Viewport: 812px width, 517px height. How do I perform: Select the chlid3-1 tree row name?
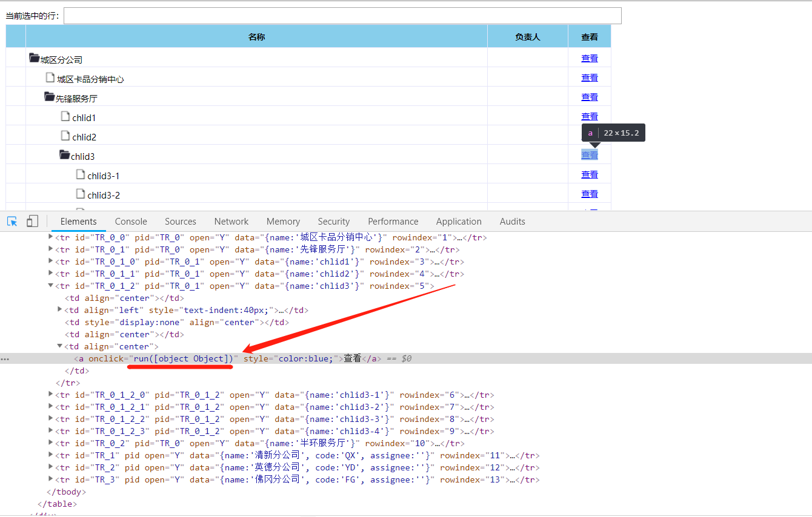point(104,176)
